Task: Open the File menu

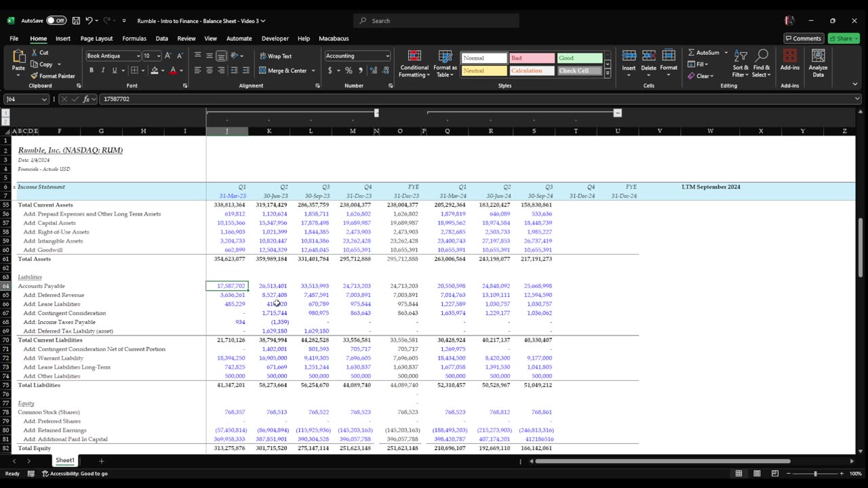Action: [x=14, y=39]
